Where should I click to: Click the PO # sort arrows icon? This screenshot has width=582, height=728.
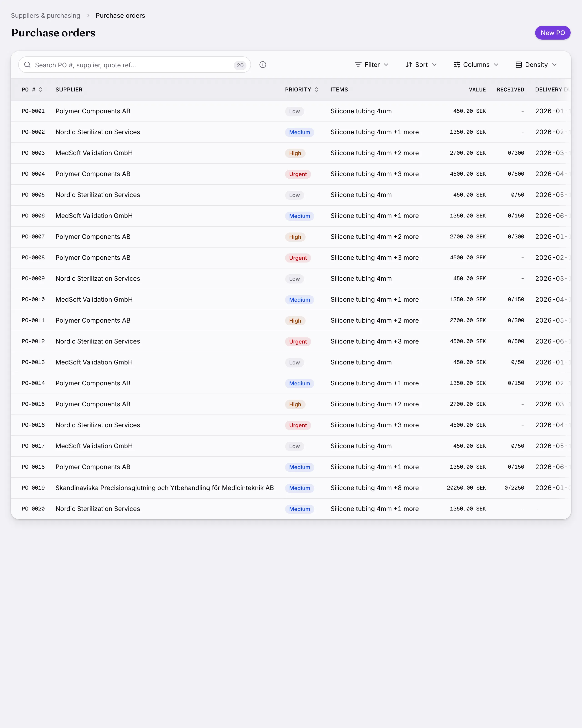40,89
